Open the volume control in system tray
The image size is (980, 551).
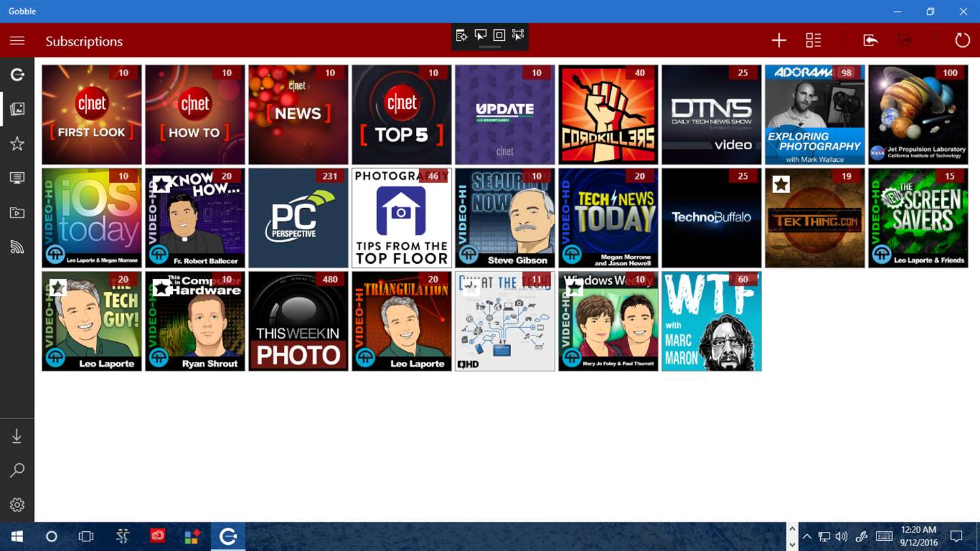click(x=842, y=537)
